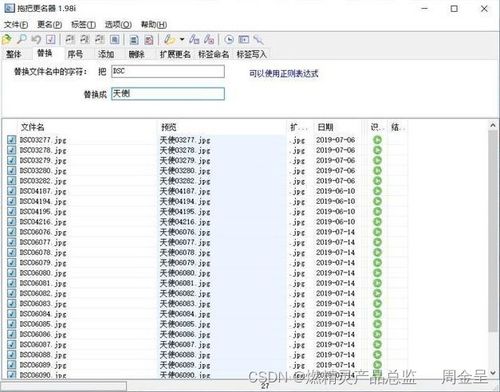Click green status icon in DSC04216.jpg row
The width and height of the screenshot is (500, 392).
(x=377, y=222)
